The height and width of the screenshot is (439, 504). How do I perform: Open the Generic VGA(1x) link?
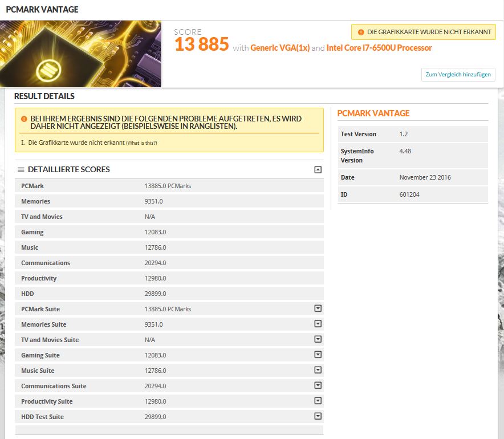coord(280,48)
